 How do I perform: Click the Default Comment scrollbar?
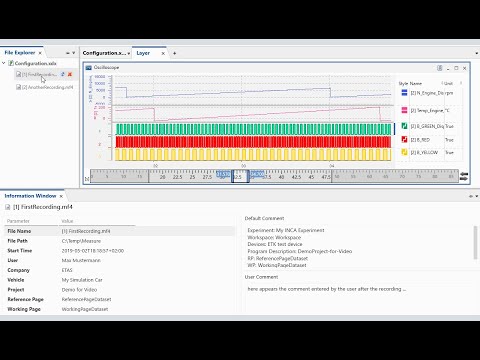pyautogui.click(x=475, y=242)
